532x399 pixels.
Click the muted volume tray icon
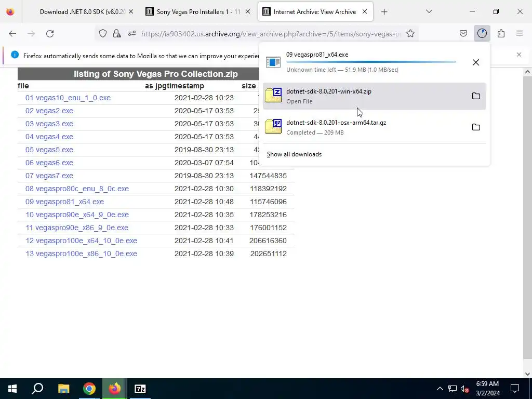click(465, 389)
